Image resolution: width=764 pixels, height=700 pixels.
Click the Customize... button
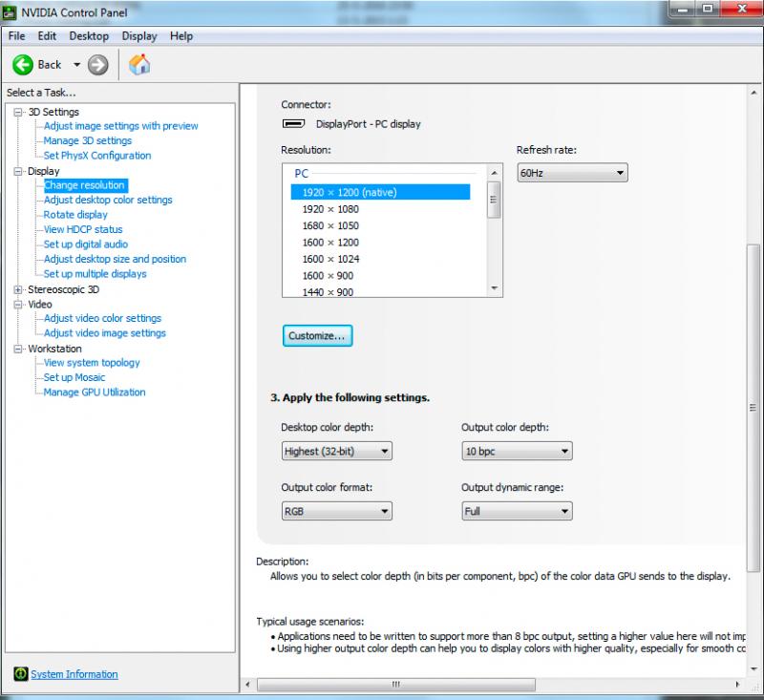(x=317, y=335)
